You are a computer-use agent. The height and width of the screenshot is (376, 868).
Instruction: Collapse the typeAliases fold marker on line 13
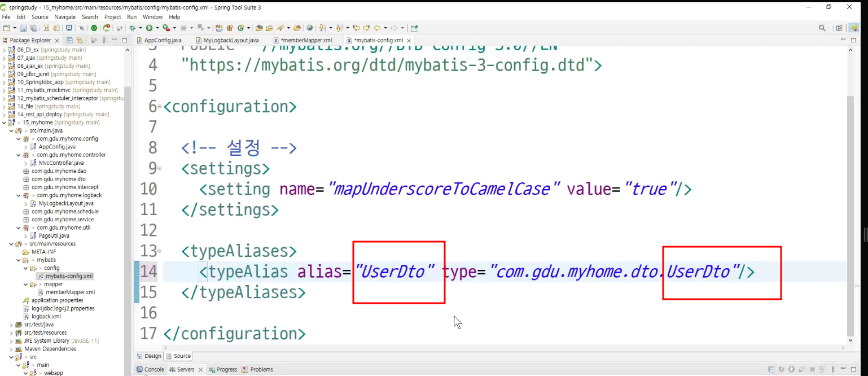pos(160,251)
